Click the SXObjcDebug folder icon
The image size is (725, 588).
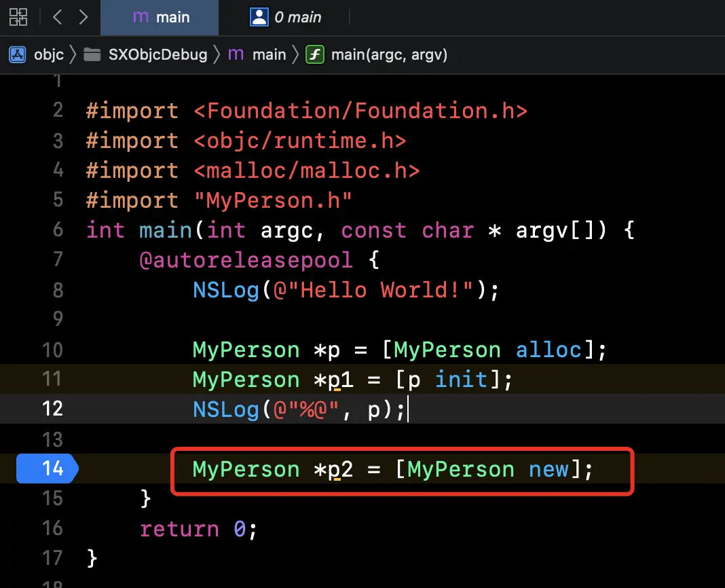92,54
